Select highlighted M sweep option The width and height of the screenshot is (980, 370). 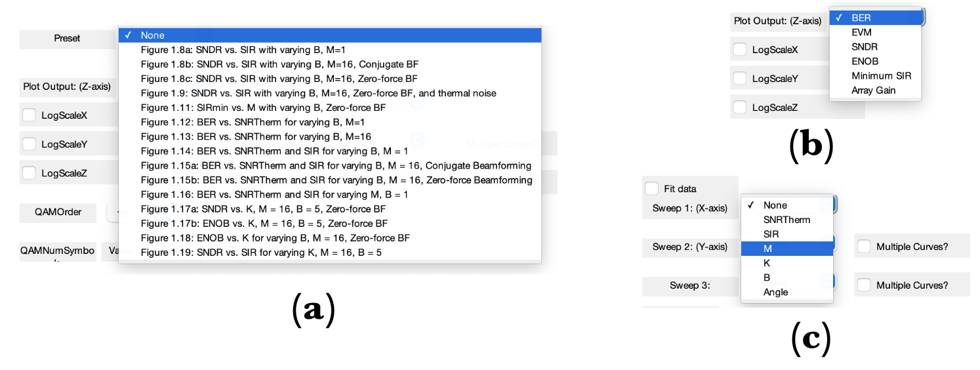pos(767,249)
